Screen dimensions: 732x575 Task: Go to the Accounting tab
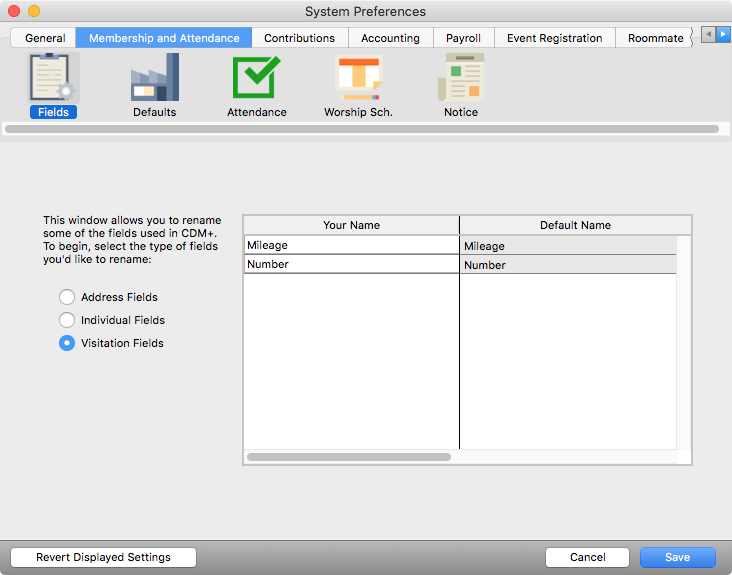(390, 38)
